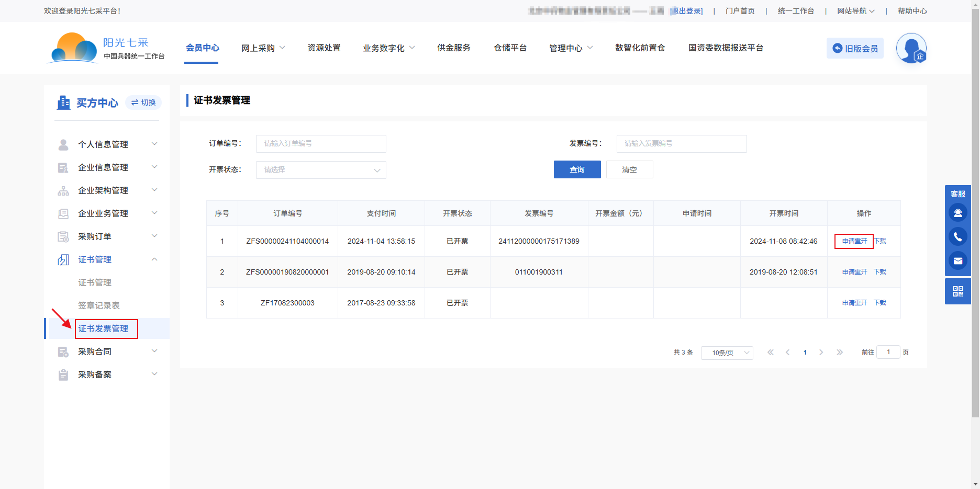980x489 pixels.
Task: Expand the 个人信息管理 sidebar menu
Action: pyautogui.click(x=107, y=144)
